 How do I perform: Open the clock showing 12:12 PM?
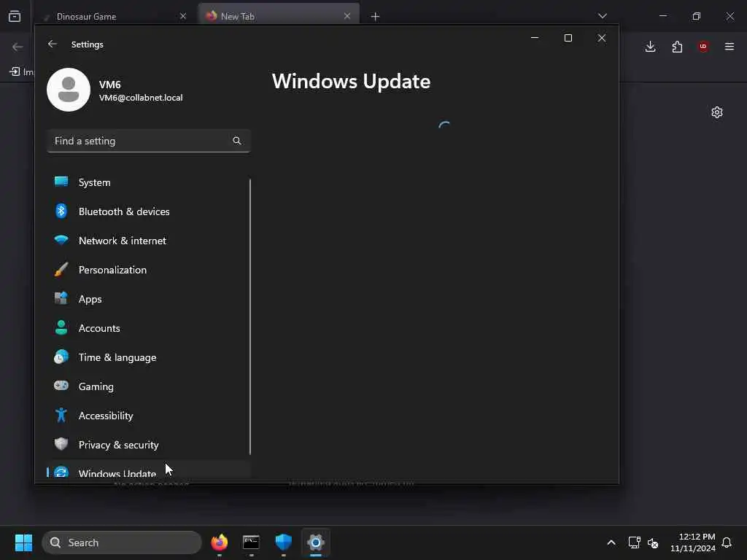click(693, 542)
